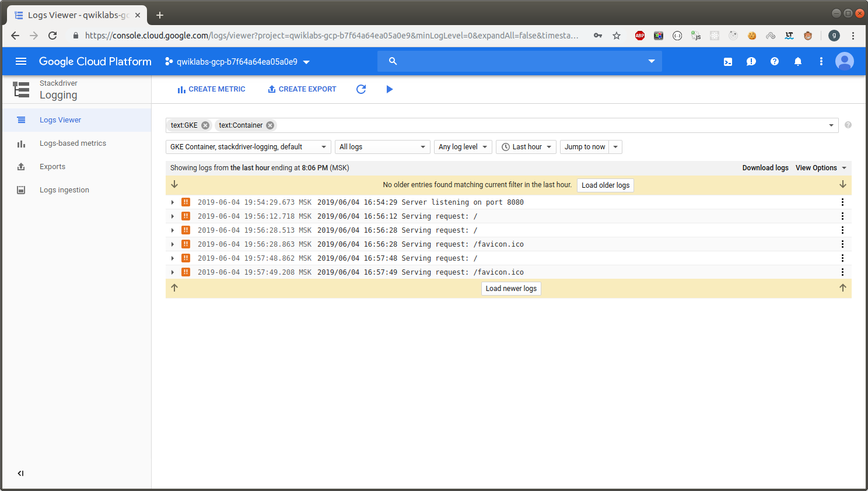Click the Cloud Platform search field
This screenshot has width=868, height=491.
click(519, 61)
